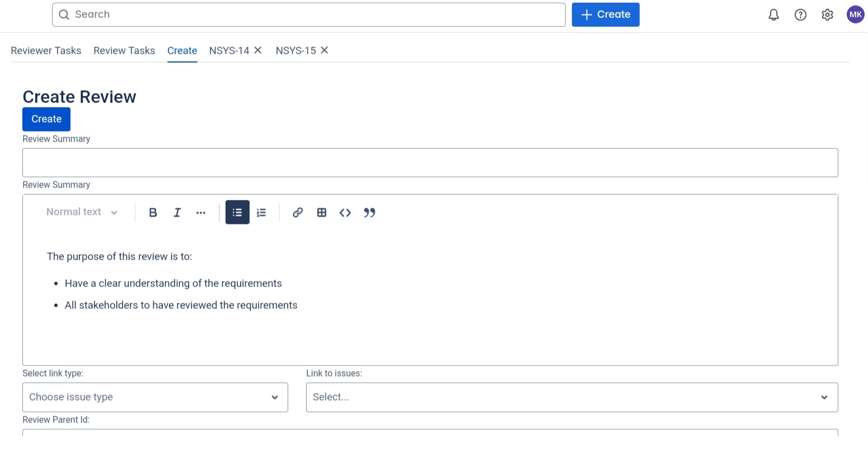Open the NSYS-14 tab
The height and width of the screenshot is (474, 868).
[x=229, y=50]
